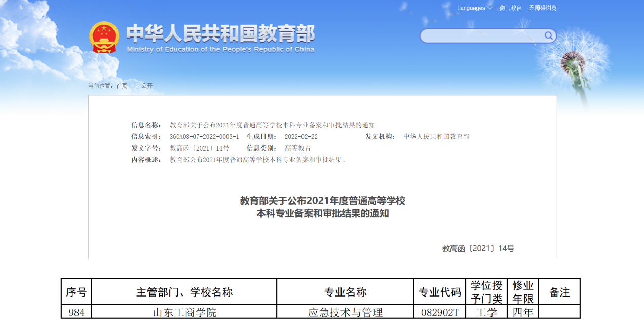Select the 山东工商学院 cell
This screenshot has width=644, height=333.
184,312
